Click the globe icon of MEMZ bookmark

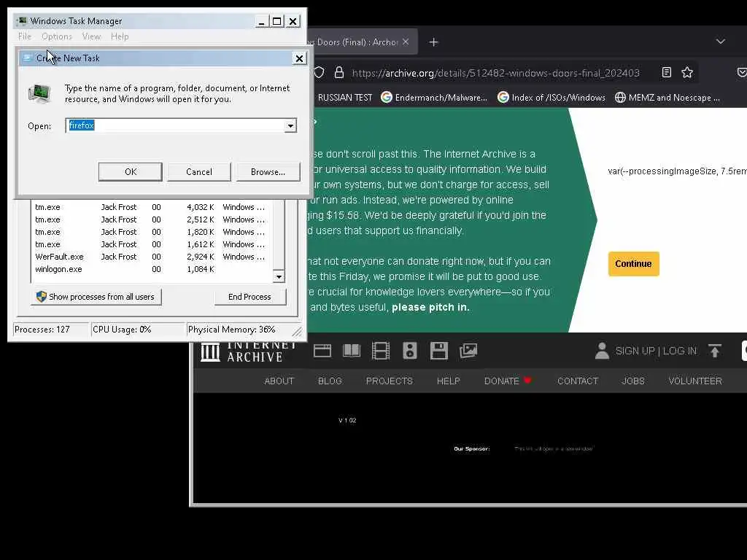point(620,97)
